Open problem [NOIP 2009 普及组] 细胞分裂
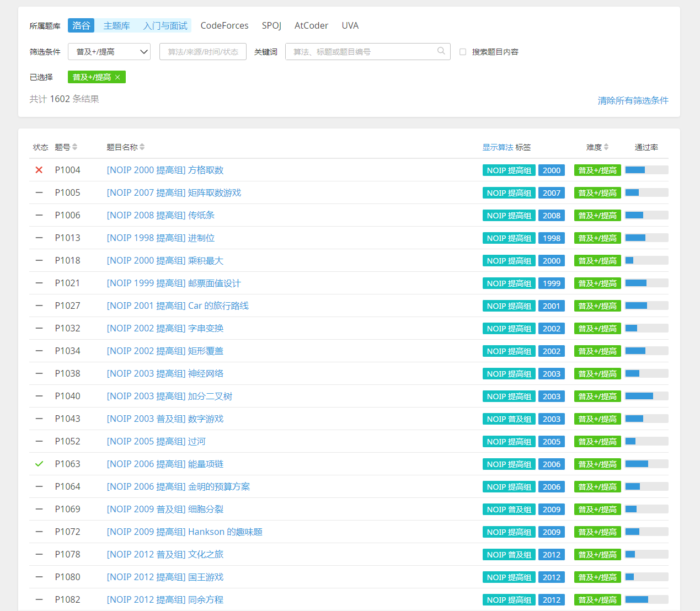Viewport: 700px width, 611px height. pos(165,509)
